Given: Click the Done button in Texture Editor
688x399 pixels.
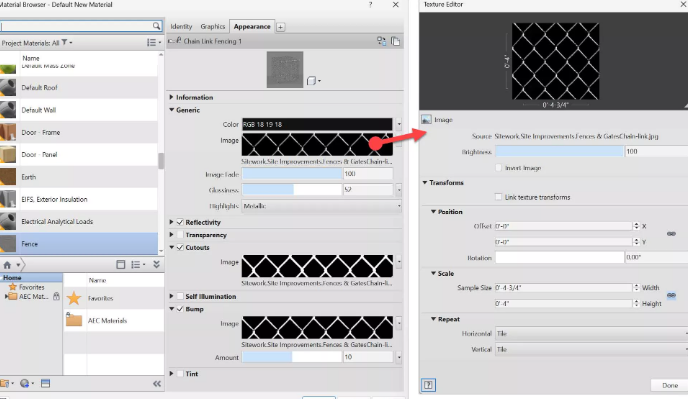Looking at the screenshot, I should coord(670,385).
